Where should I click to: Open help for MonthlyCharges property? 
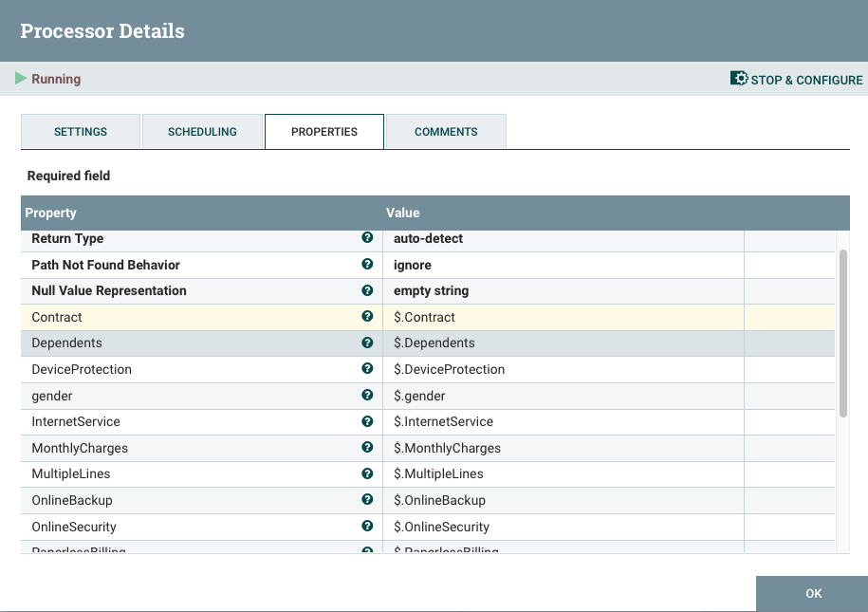coord(367,447)
